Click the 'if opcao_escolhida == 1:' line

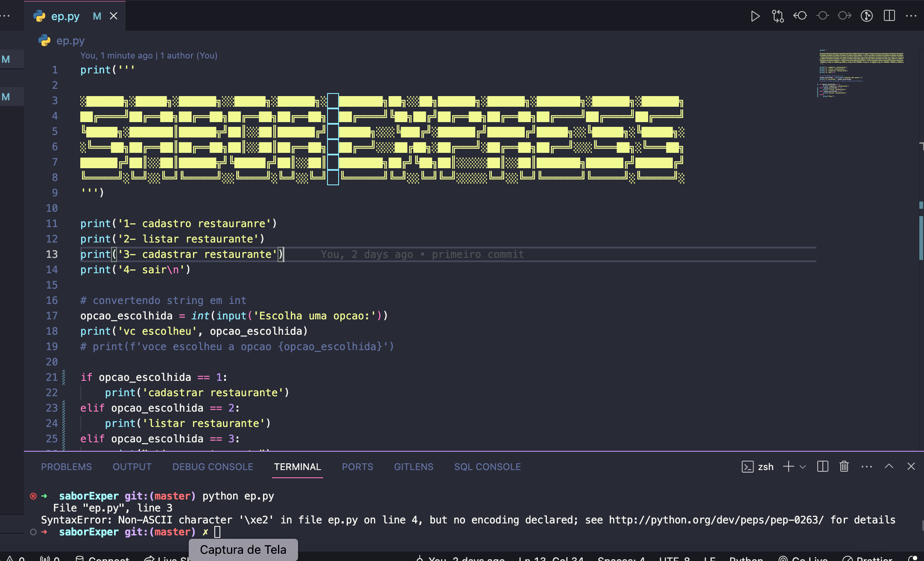tap(154, 377)
